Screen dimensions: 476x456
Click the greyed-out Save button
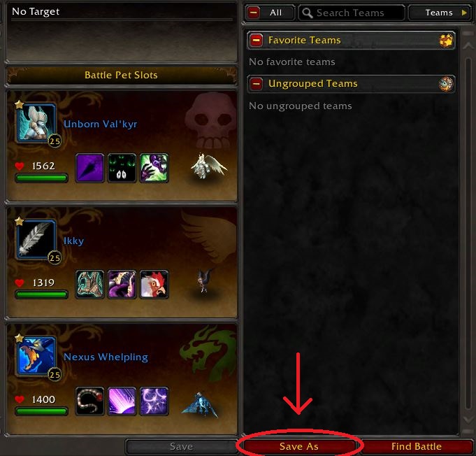pos(181,447)
